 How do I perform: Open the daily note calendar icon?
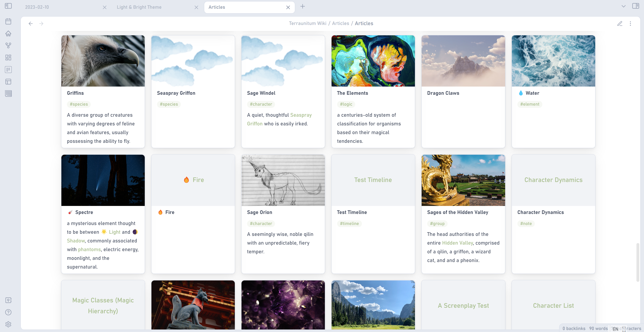[8, 21]
